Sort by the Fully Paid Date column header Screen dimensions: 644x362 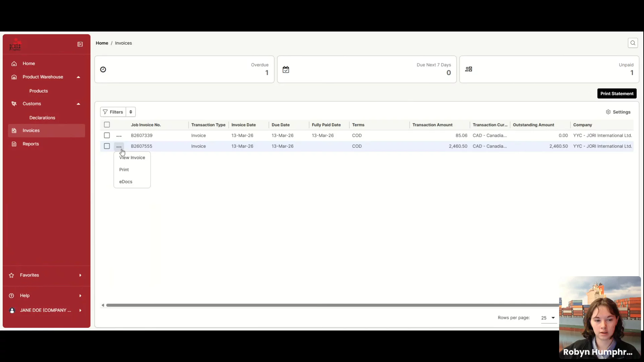[x=326, y=125]
